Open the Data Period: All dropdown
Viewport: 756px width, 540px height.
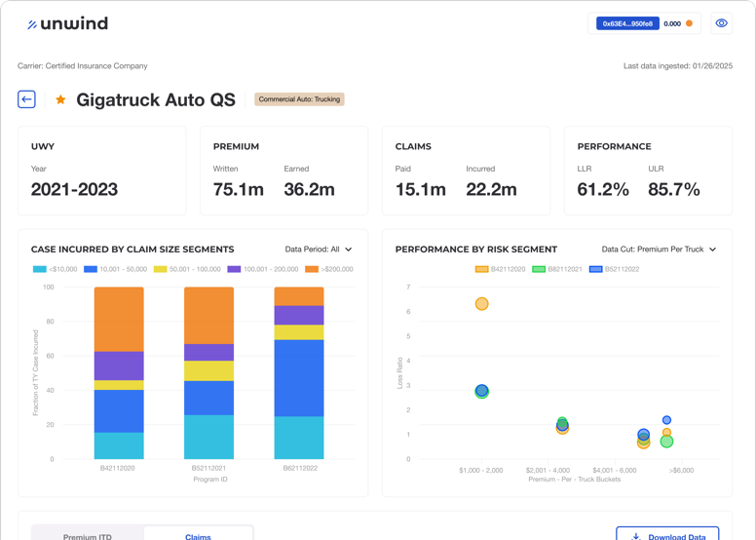coord(319,250)
